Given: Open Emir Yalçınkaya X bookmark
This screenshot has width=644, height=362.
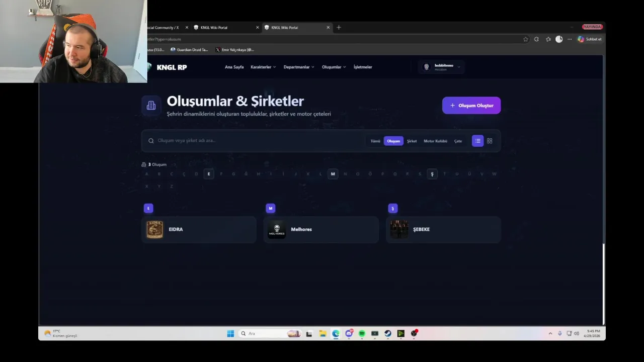Looking at the screenshot, I should tap(235, 50).
